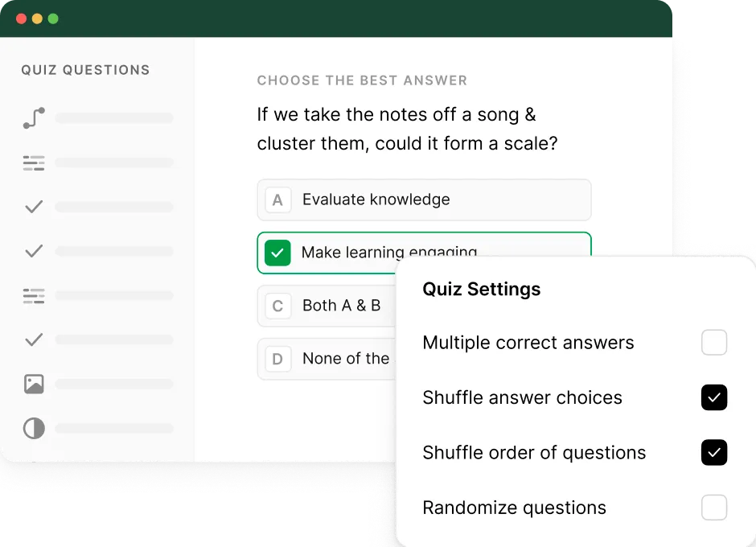This screenshot has width=756, height=547.
Task: Select answer A Evaluate knowledge
Action: click(425, 199)
